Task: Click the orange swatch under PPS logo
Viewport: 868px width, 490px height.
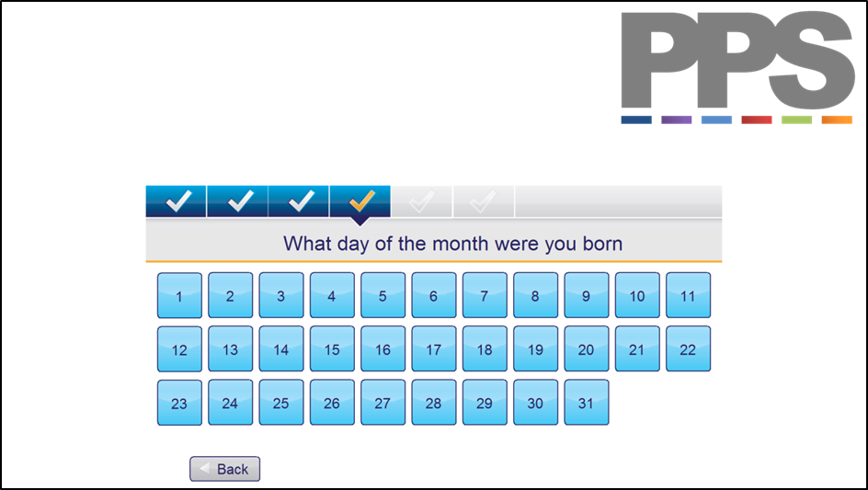Action: pyautogui.click(x=837, y=120)
